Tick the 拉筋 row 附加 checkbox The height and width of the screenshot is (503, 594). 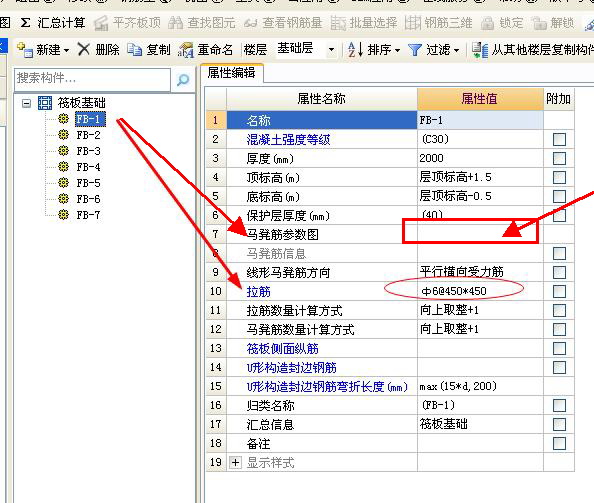(x=559, y=291)
